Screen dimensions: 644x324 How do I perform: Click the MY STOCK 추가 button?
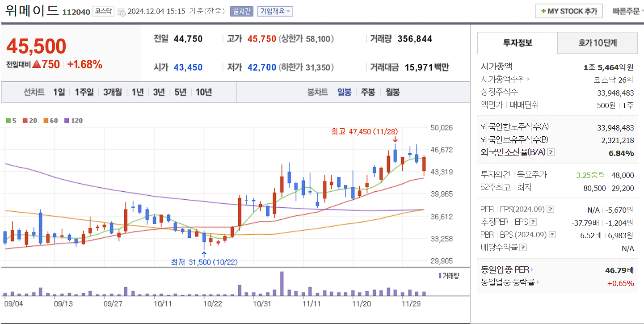pos(568,11)
